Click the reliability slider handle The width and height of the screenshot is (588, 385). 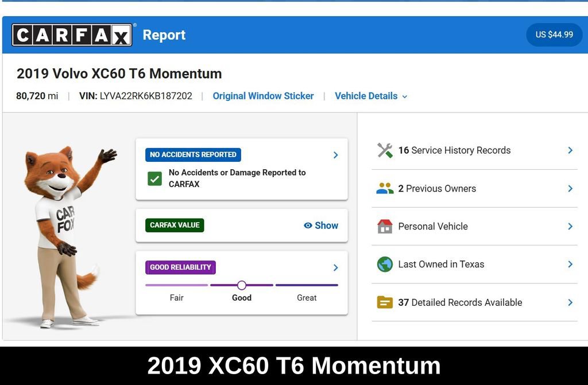coord(242,285)
